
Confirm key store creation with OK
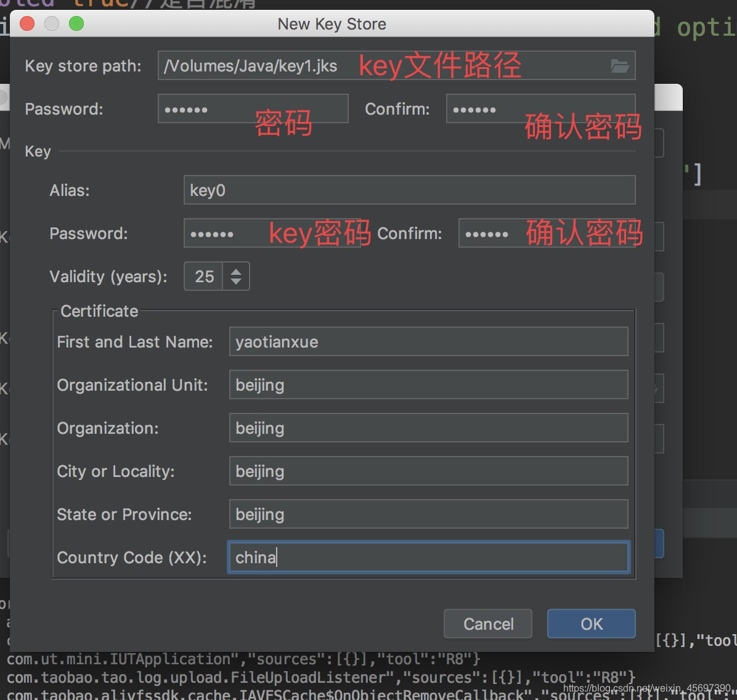tap(592, 624)
